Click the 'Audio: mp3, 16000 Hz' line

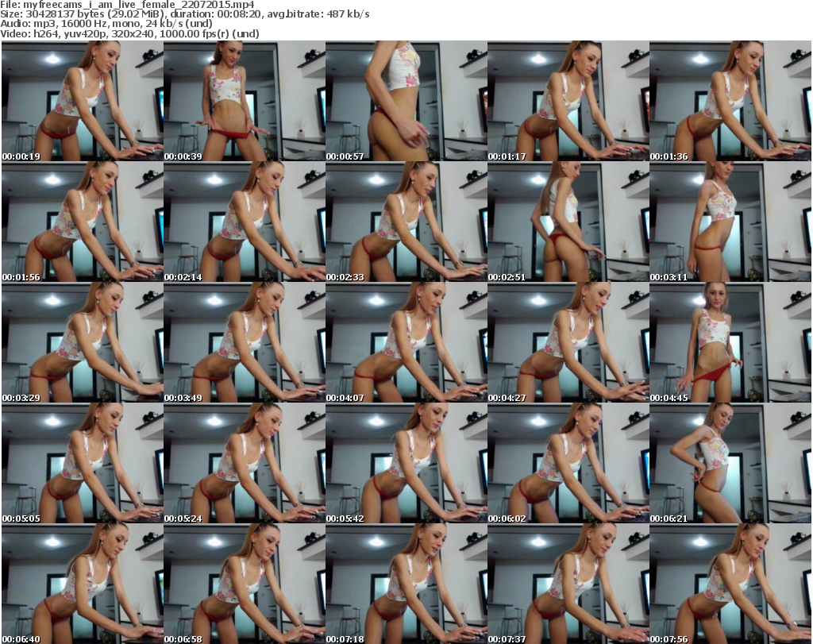[106, 24]
